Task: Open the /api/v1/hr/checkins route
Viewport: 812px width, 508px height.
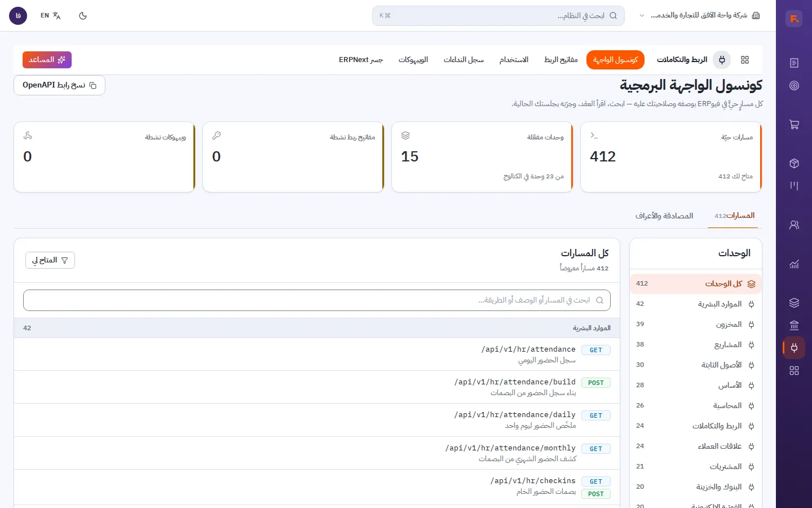Action: point(317,487)
